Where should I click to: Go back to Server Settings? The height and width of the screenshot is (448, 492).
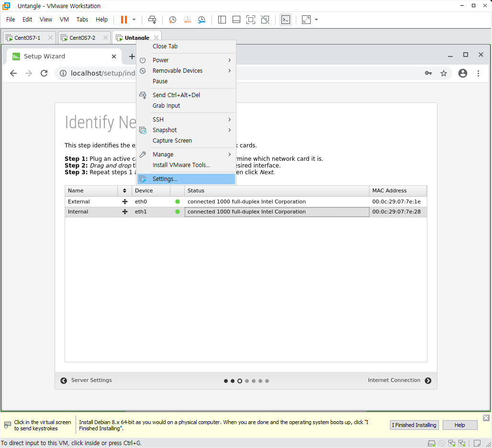point(86,381)
